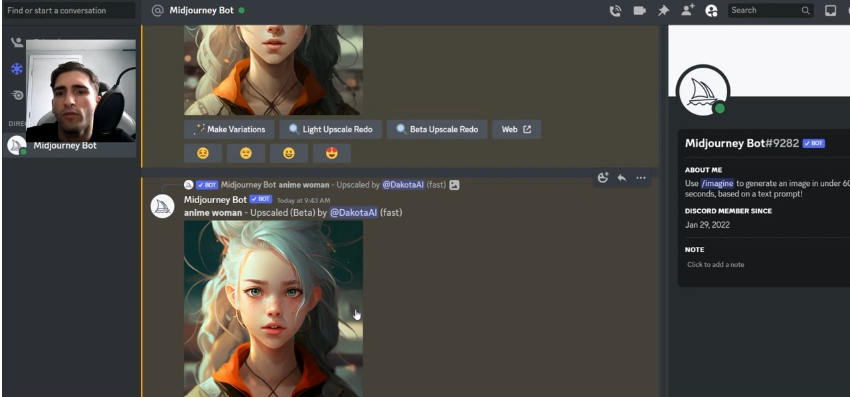Screen dimensions: 850x397
Task: Rate image with grinning emoji
Action: click(289, 153)
